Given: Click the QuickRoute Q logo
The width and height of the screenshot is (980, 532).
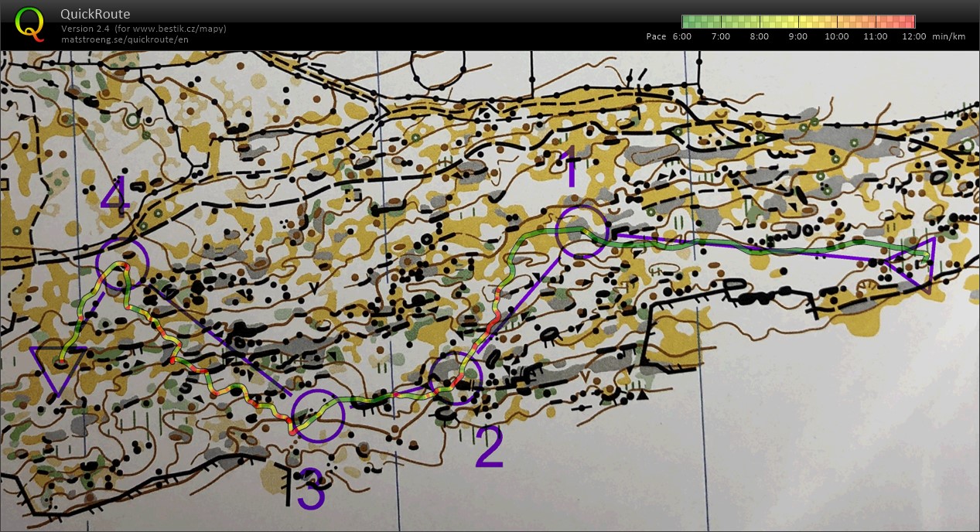Looking at the screenshot, I should point(29,22).
